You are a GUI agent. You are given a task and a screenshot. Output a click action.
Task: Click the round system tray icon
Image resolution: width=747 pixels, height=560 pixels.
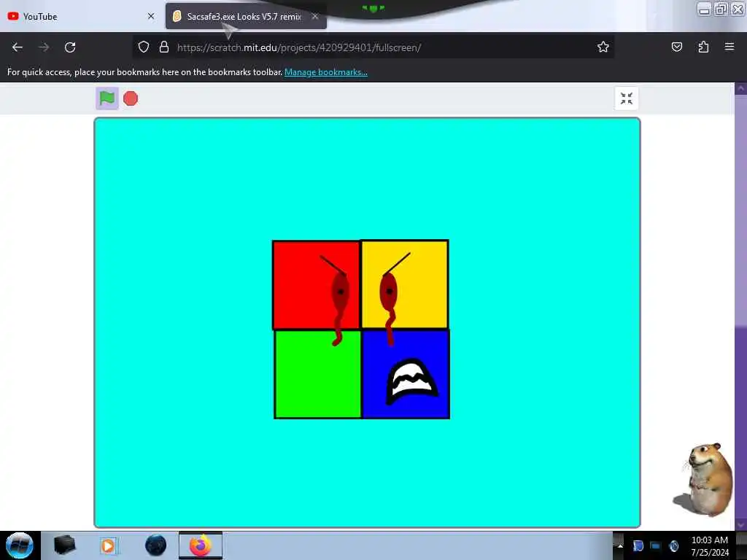coord(673,546)
